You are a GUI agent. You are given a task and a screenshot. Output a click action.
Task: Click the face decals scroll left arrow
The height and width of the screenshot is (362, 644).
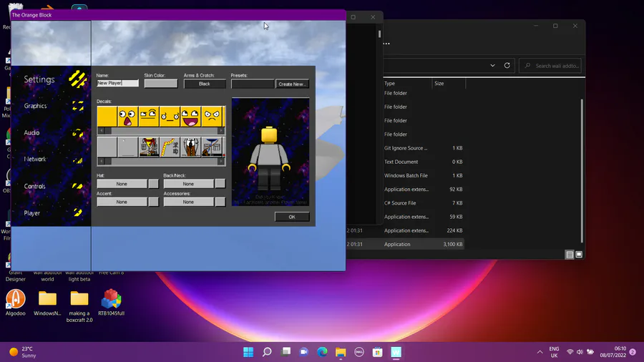[x=101, y=130]
